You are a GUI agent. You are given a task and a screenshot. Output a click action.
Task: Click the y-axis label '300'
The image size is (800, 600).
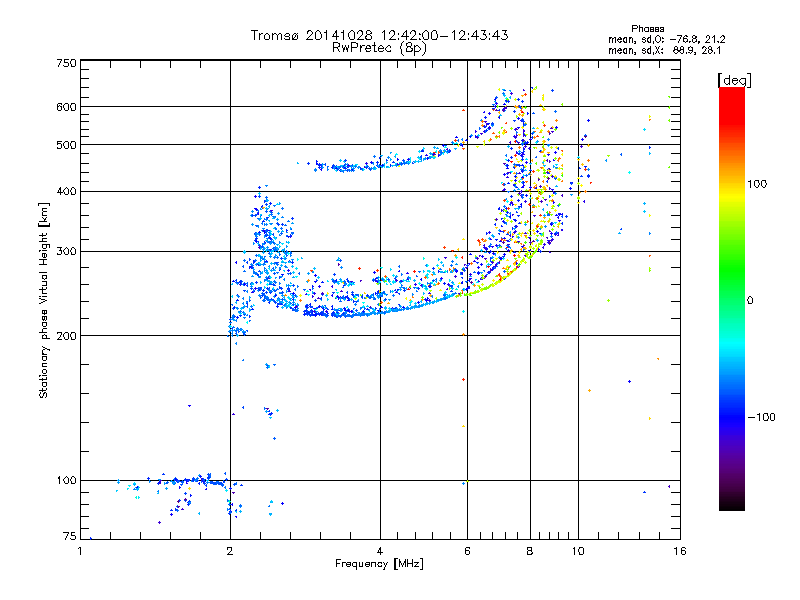click(66, 252)
